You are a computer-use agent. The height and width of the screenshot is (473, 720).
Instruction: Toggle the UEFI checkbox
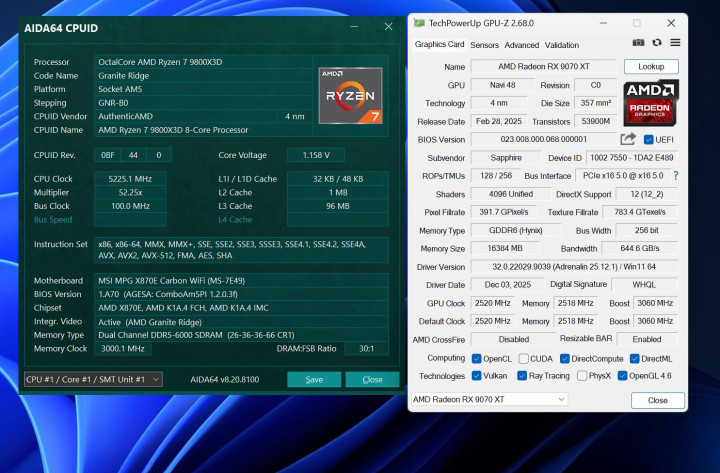pos(649,140)
